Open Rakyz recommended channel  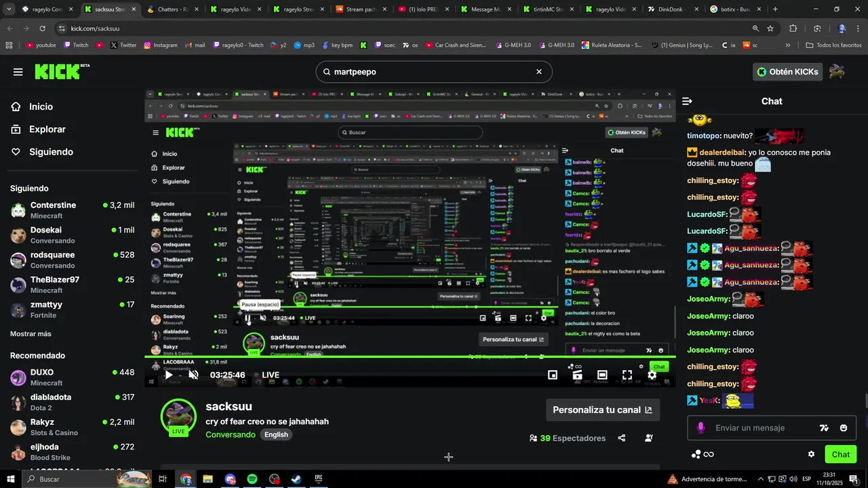(x=72, y=427)
